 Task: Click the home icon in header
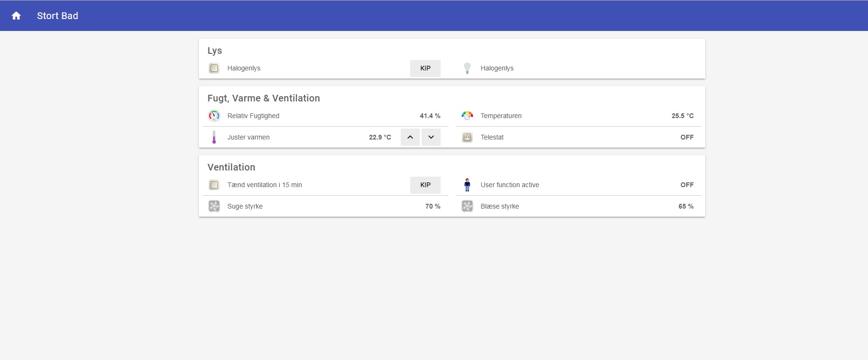pos(16,16)
